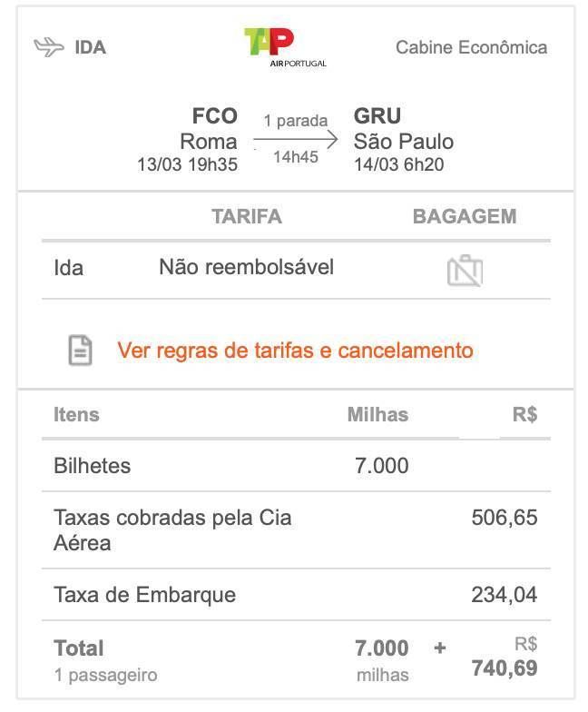588x712 pixels.
Task: Click the Bilhetes 7.000 miles row
Action: [296, 466]
